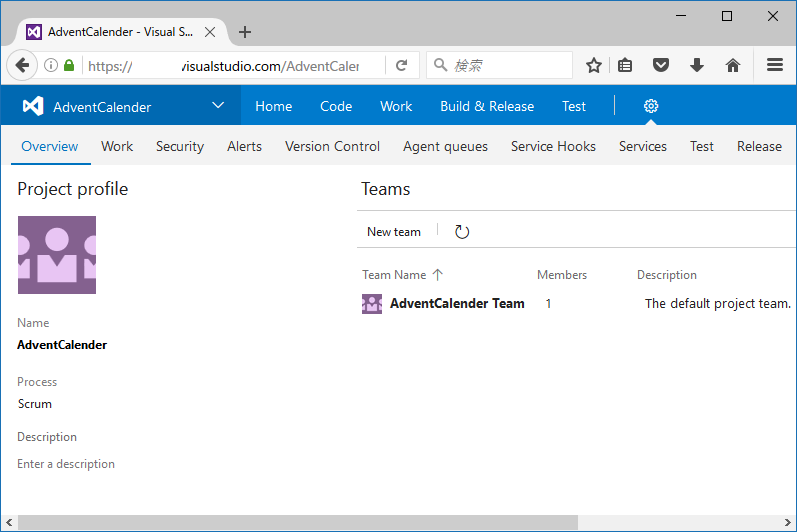Open the downloads arrow icon
This screenshot has width=797, height=532.
pos(696,65)
